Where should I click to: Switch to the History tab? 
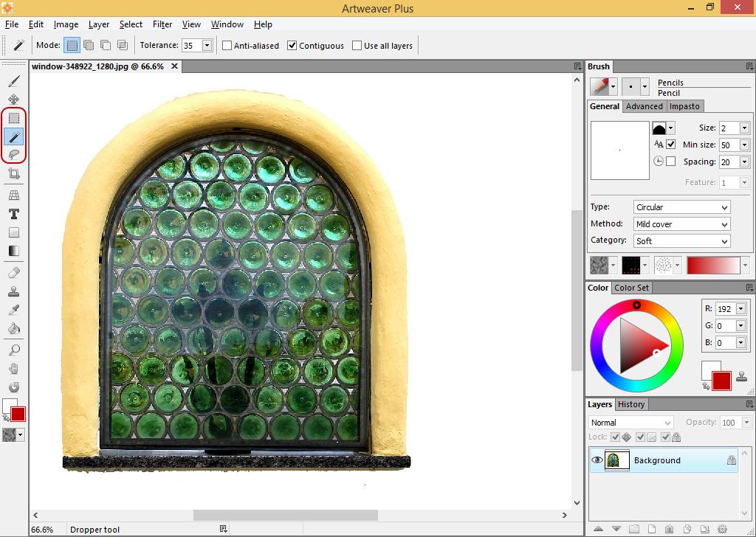click(x=630, y=404)
